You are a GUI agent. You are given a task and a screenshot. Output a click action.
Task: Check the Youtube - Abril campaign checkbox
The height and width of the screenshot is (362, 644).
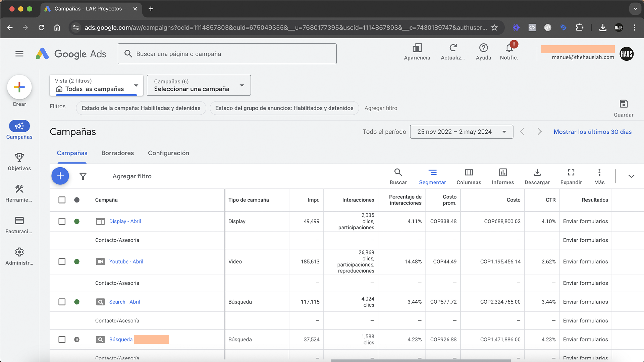click(62, 262)
